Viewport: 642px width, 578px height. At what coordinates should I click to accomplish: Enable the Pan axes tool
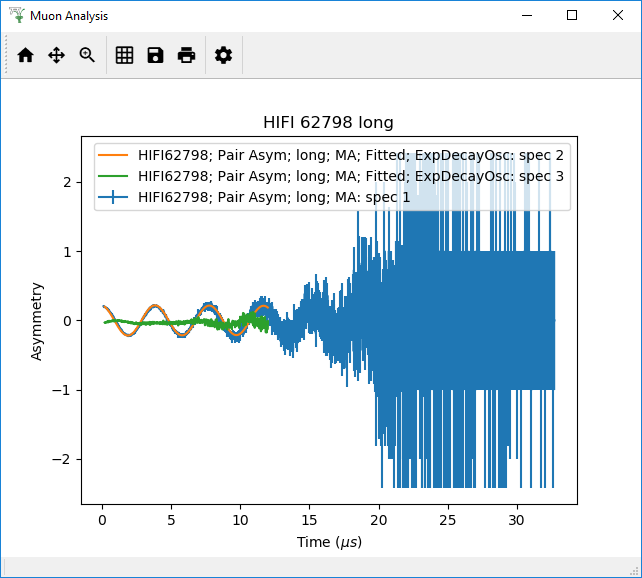click(56, 56)
